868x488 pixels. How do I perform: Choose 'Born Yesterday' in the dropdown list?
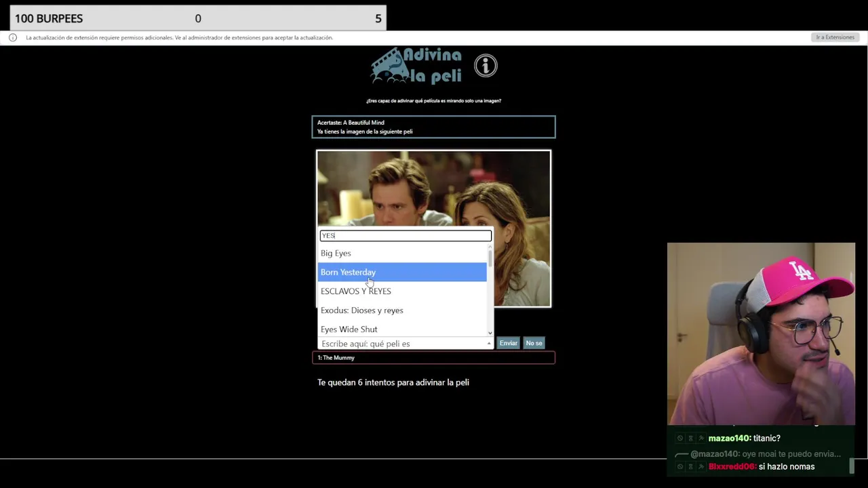pos(402,272)
